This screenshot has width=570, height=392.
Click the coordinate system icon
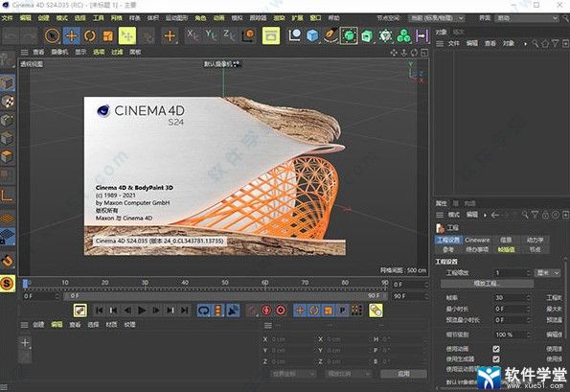tap(249, 35)
